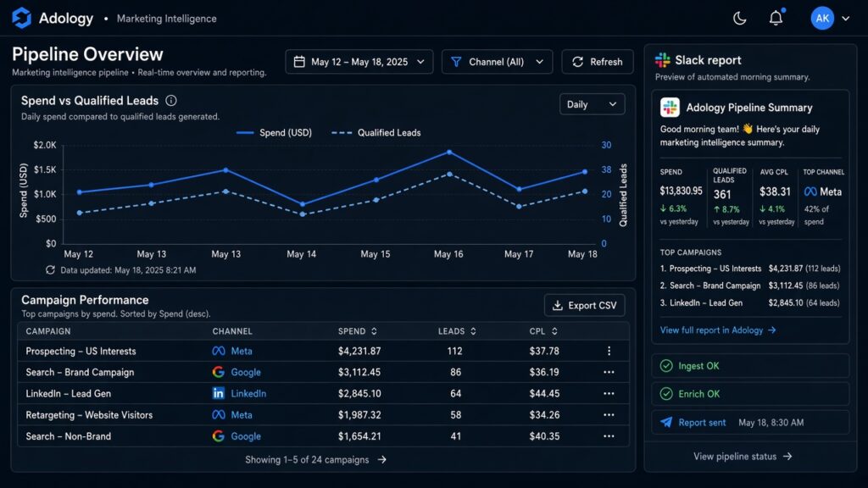Open row menu for Prospecting – US Interests
Screen dimensions: 868x488
(x=609, y=351)
